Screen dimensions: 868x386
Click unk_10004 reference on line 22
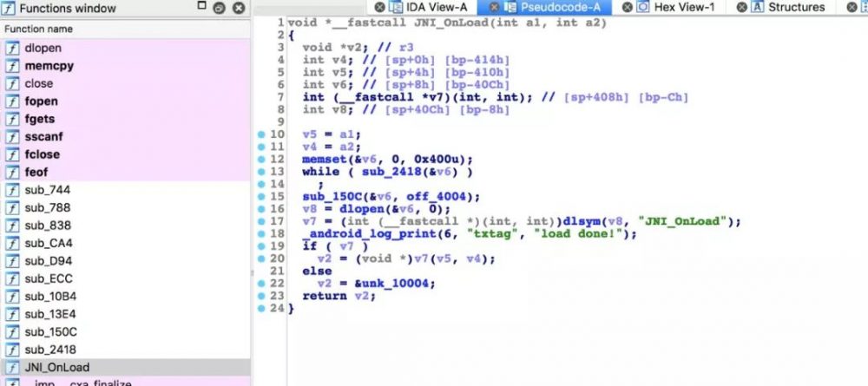tap(395, 283)
